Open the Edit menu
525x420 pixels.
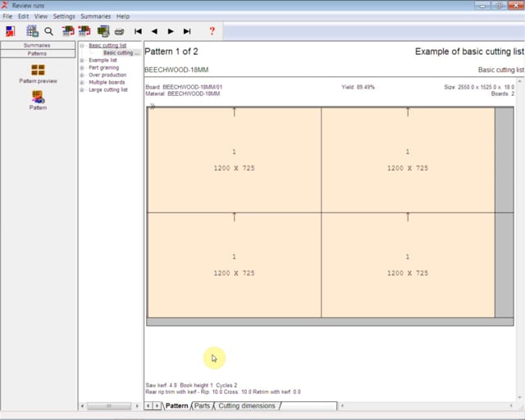point(23,16)
